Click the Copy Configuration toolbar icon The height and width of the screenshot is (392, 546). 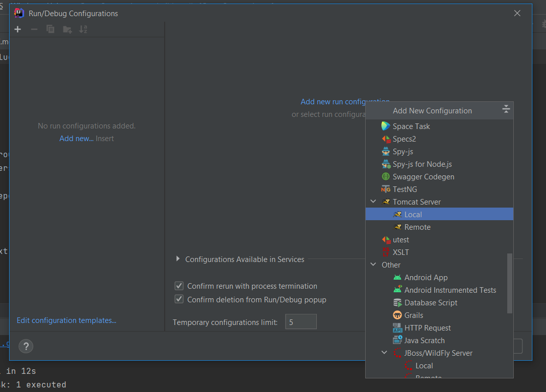tap(50, 29)
